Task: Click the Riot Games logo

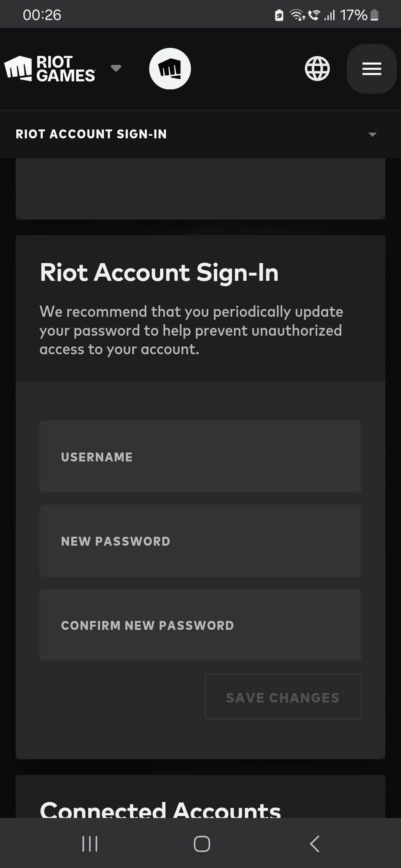Action: [50, 69]
